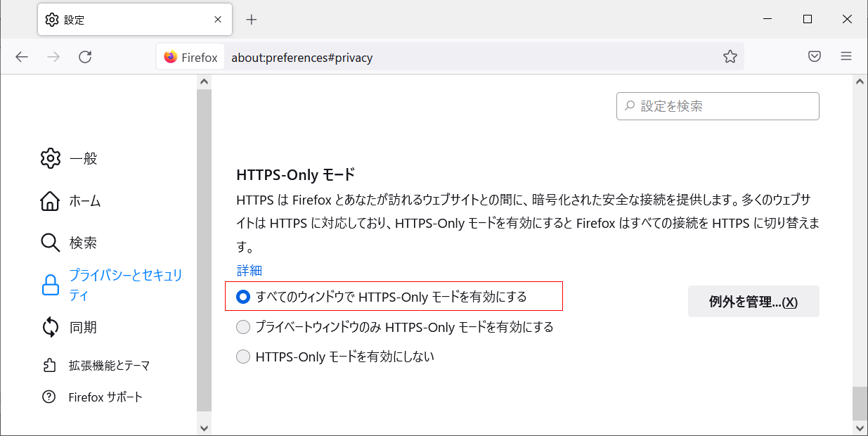Open new tab with plus icon

(252, 20)
